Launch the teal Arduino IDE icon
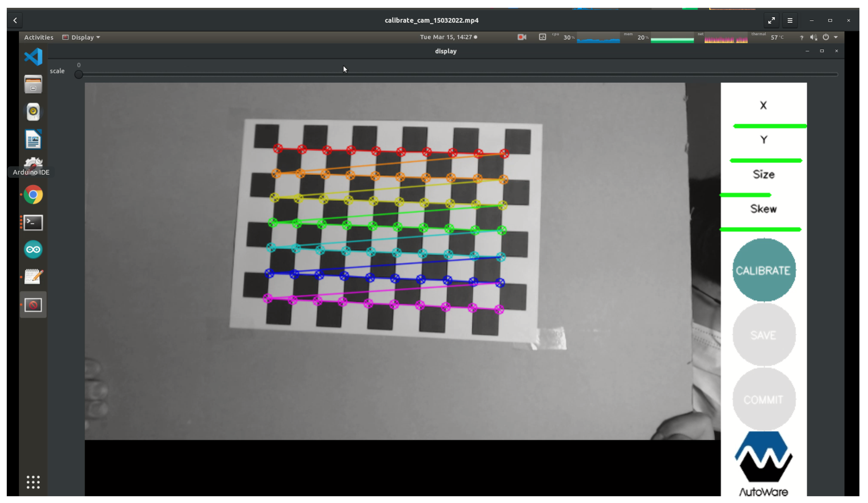868x503 pixels. pyautogui.click(x=33, y=250)
